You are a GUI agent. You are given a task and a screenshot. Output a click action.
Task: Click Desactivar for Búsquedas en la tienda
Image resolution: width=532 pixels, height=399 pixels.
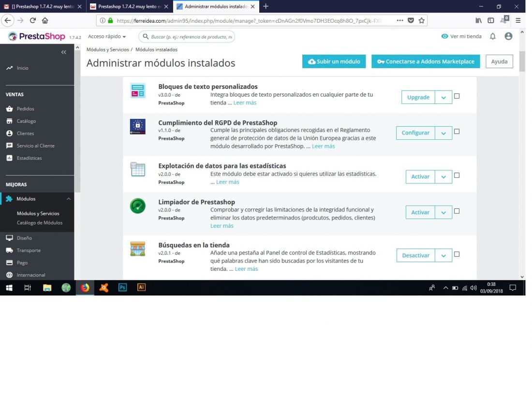415,255
